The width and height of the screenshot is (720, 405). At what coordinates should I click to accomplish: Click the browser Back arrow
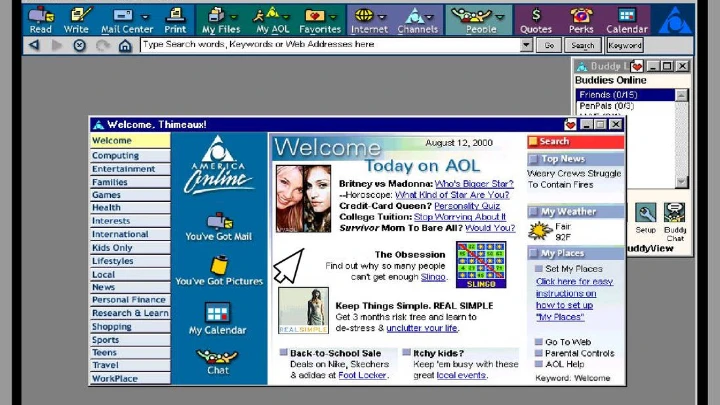(34, 45)
